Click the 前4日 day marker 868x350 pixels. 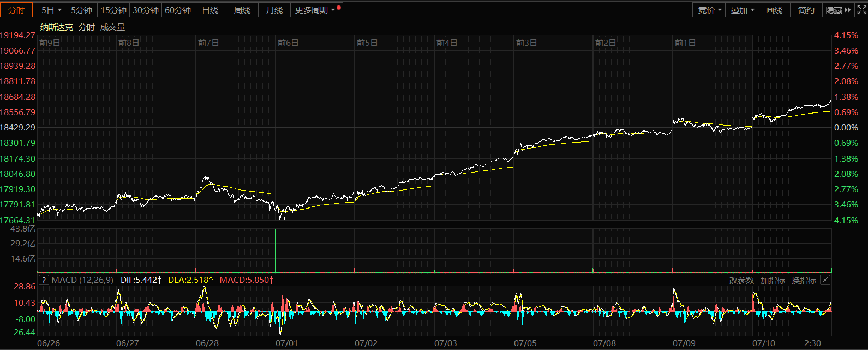447,43
